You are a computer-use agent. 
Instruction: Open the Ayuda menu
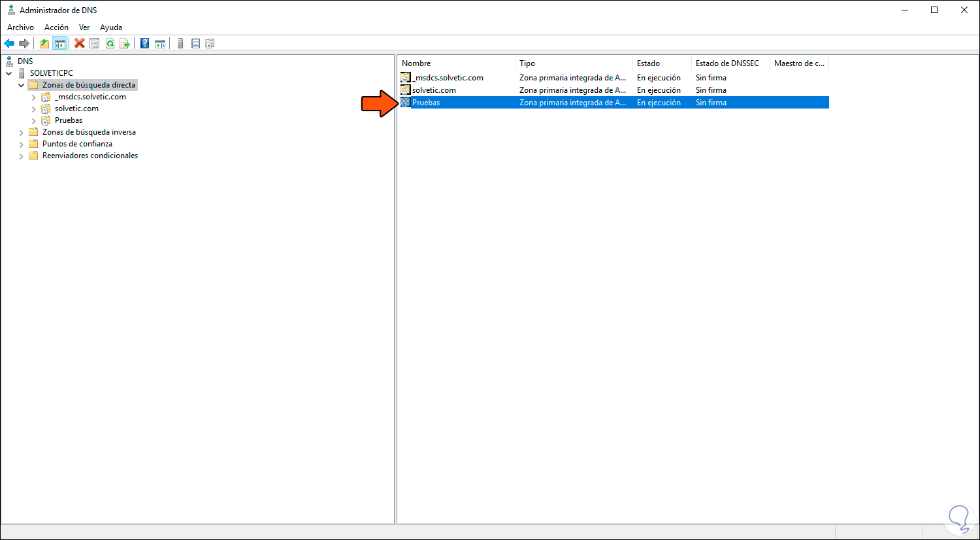tap(111, 27)
